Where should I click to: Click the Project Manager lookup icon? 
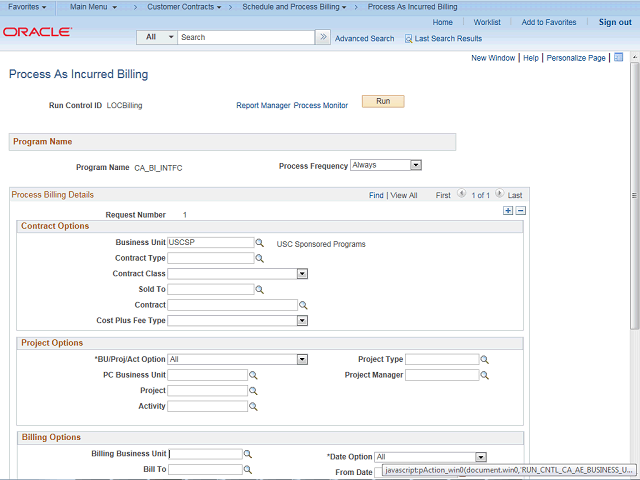[x=485, y=376]
